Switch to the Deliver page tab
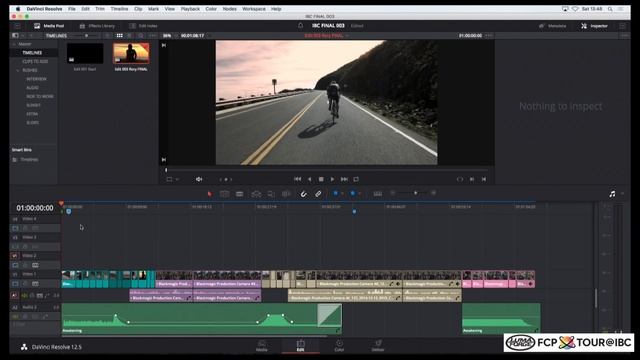The width and height of the screenshot is (640, 360). 378,346
